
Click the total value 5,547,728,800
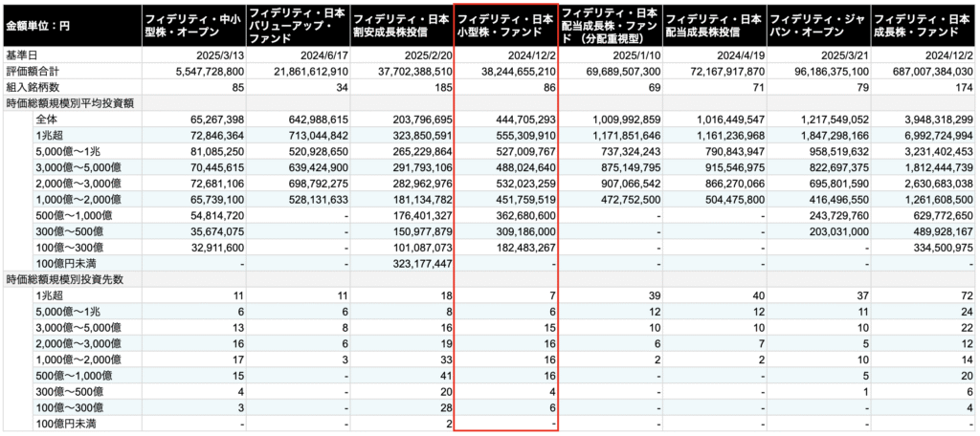(212, 71)
